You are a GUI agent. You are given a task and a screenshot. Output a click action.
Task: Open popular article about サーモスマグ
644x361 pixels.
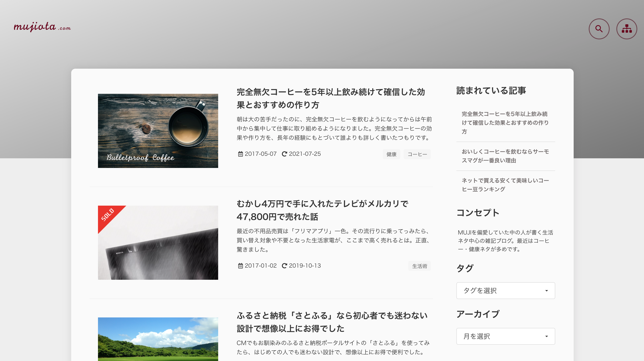[x=505, y=156]
